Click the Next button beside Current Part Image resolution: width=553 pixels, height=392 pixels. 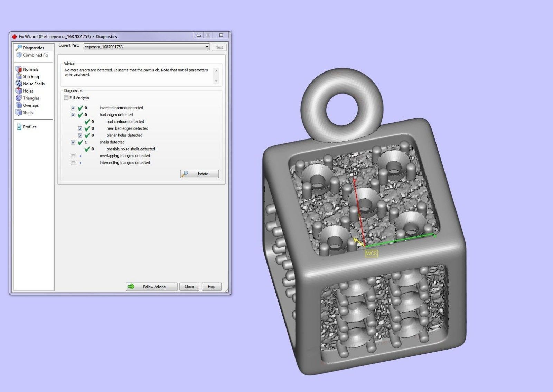[x=219, y=47]
